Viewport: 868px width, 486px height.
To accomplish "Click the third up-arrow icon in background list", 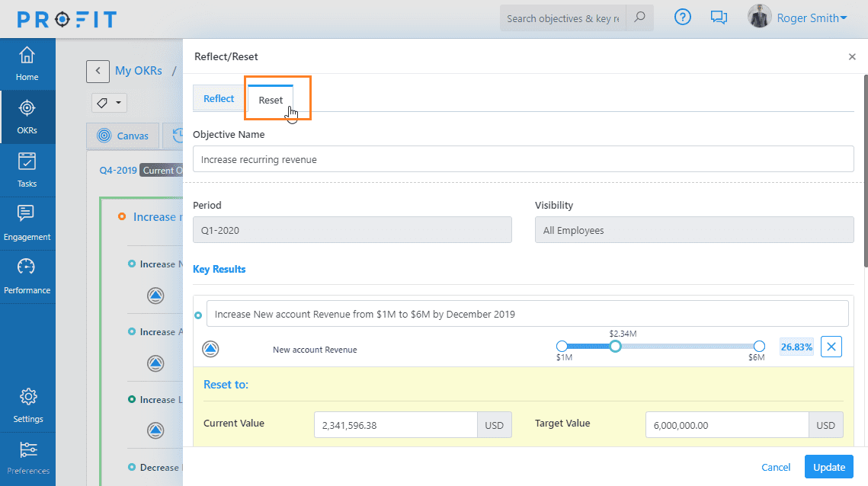I will point(155,430).
